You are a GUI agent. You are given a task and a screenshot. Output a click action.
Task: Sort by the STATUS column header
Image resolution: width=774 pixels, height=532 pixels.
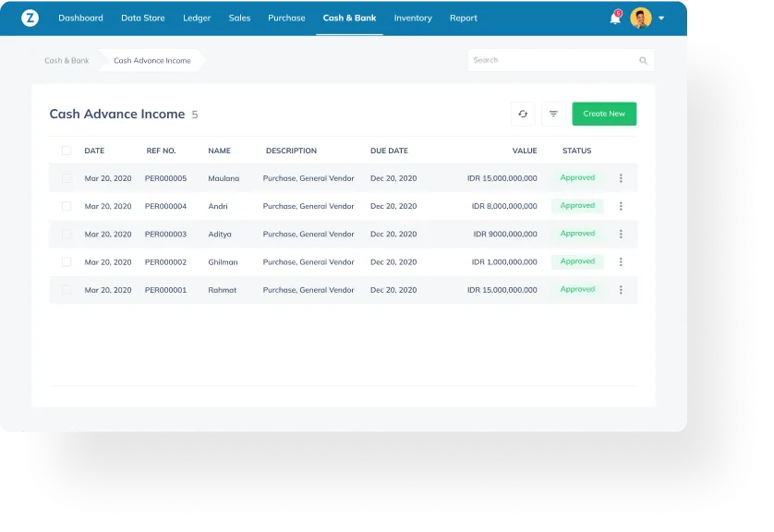coord(576,151)
